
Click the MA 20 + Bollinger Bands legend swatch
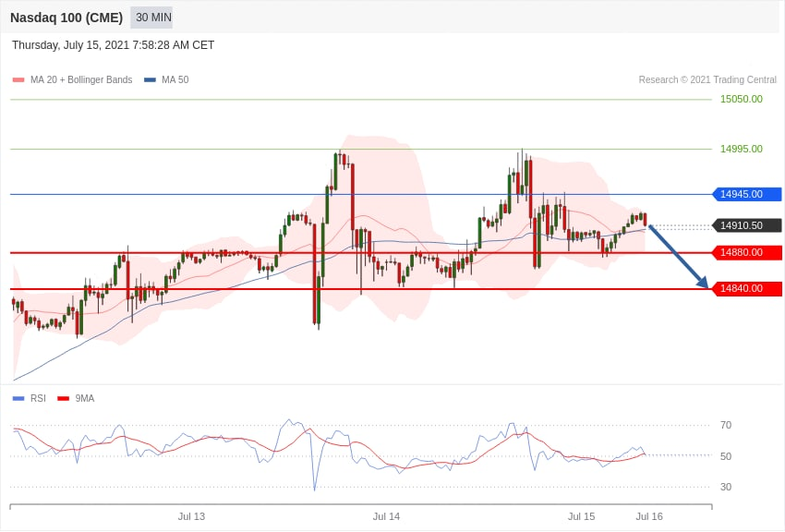pos(18,79)
